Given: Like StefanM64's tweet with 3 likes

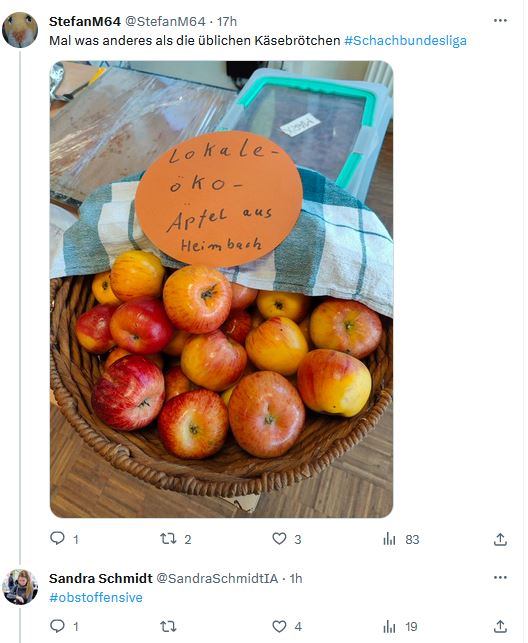Looking at the screenshot, I should point(279,538).
